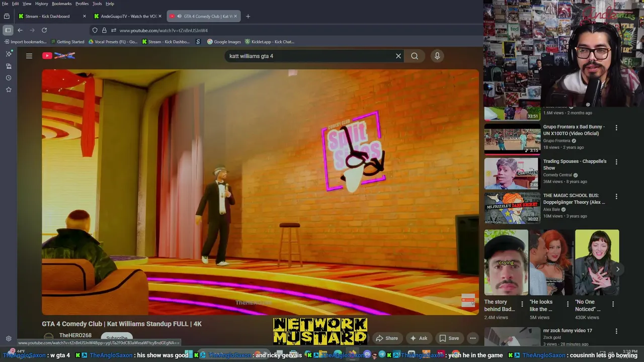Open options for 'He looks like the' short
This screenshot has width=644, height=362.
click(568, 304)
